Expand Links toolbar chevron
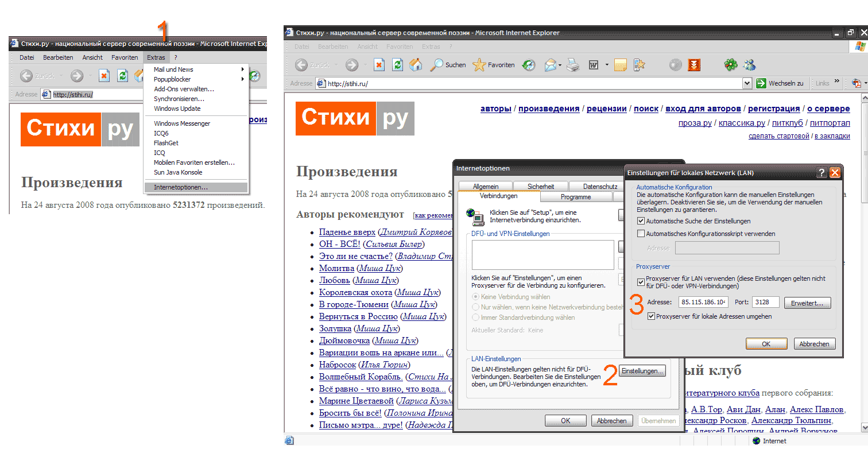This screenshot has width=868, height=449. 836,82
